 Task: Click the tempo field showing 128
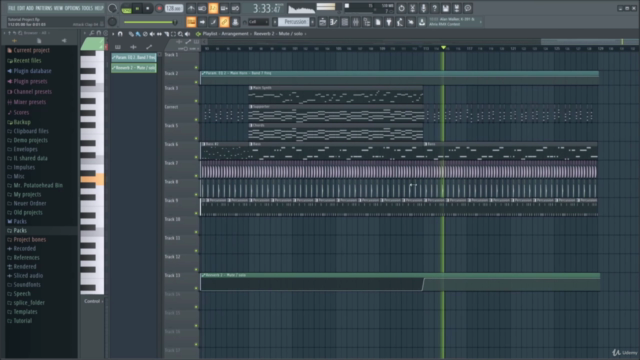[x=173, y=8]
